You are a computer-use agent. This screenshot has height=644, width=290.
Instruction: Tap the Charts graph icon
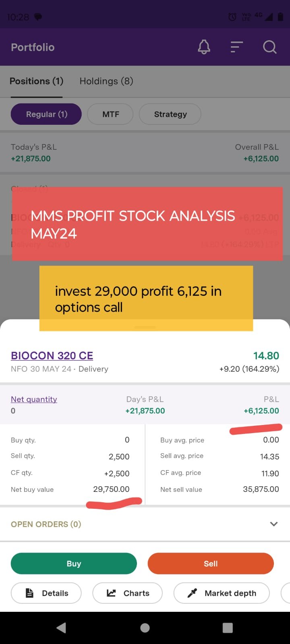coord(111,593)
